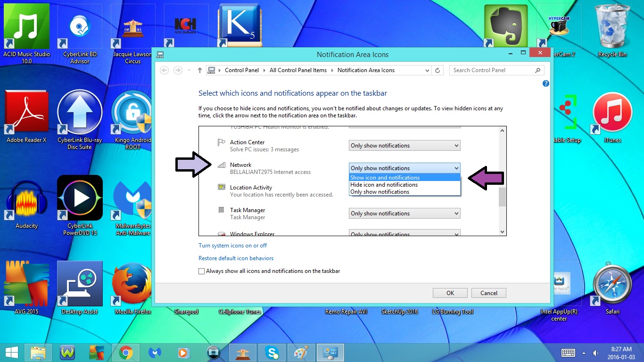Click the Network signal bars icon in the list
The height and width of the screenshot is (362, 644).
point(222,165)
